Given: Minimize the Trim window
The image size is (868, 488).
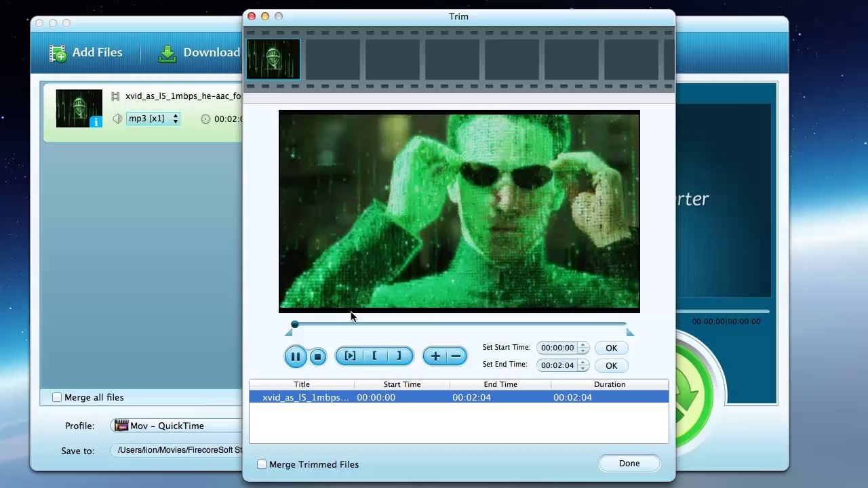Looking at the screenshot, I should click(x=265, y=16).
